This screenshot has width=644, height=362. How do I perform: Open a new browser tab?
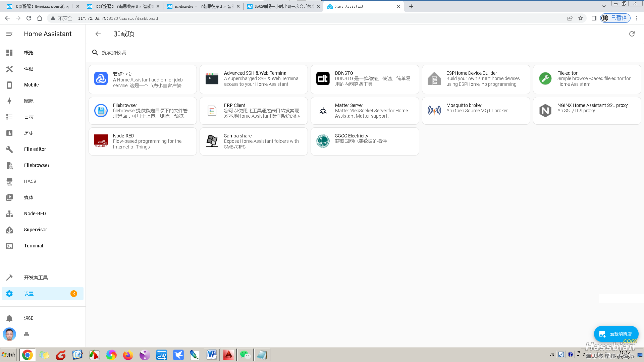click(411, 6)
